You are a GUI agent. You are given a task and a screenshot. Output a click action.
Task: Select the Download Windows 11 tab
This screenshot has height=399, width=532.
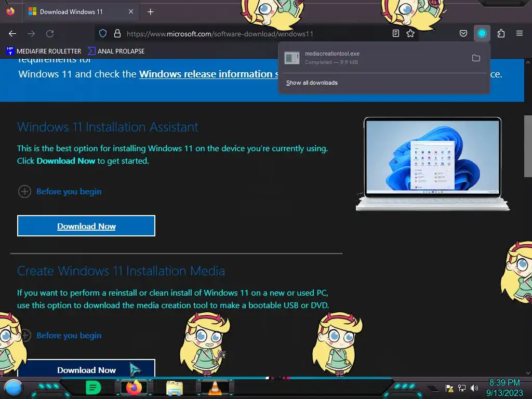[x=81, y=12]
